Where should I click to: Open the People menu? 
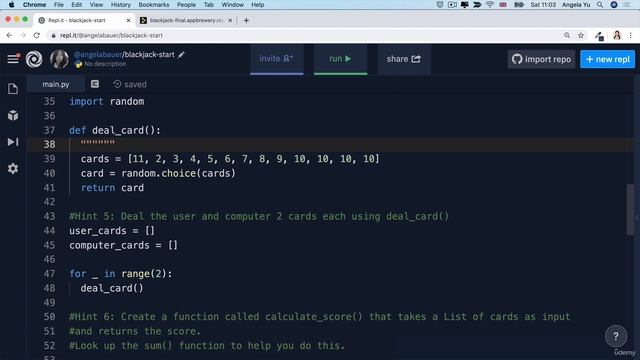[186, 4]
